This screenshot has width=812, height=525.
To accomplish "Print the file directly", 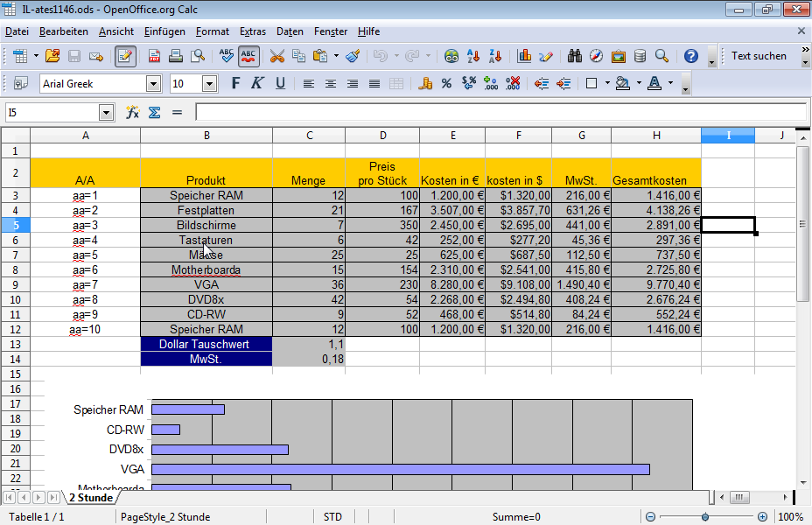I will [176, 56].
